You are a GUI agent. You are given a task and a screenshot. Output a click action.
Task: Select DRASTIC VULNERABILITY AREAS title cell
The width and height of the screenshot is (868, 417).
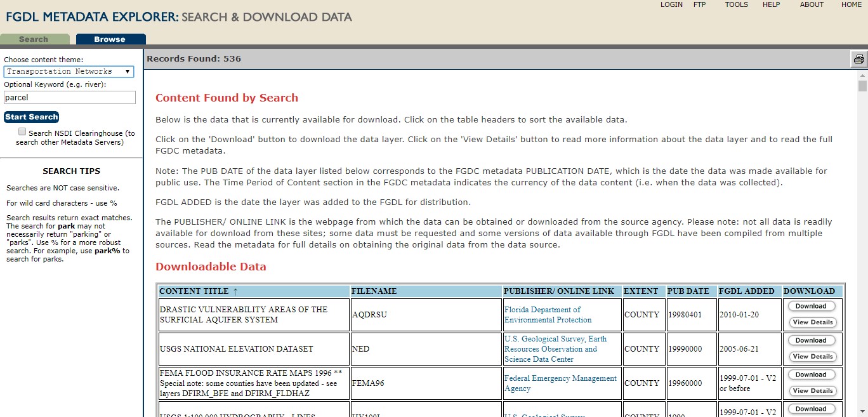coord(254,315)
